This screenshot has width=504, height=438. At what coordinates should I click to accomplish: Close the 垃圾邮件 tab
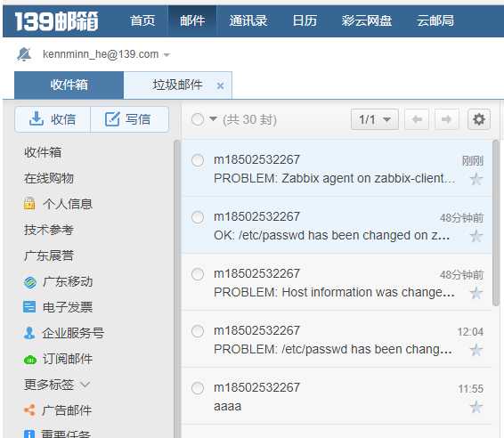click(220, 85)
